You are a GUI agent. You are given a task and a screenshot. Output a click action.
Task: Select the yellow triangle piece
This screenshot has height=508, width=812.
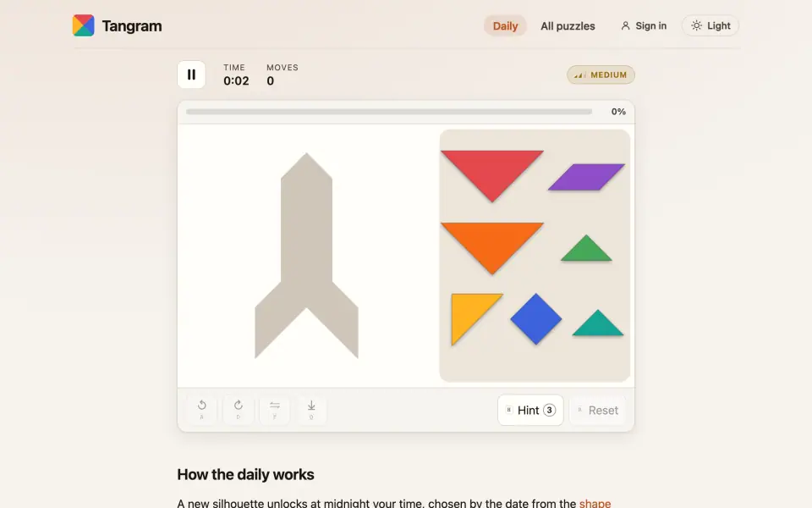tap(469, 312)
